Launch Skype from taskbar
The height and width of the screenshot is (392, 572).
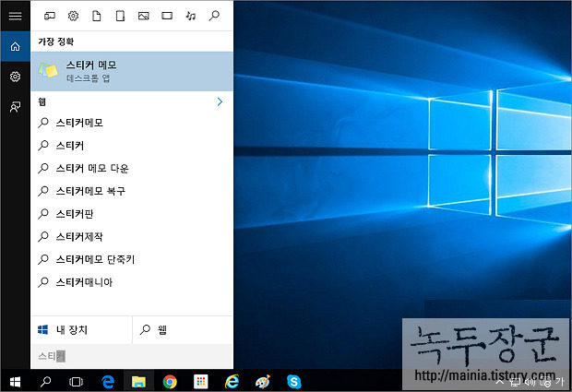pyautogui.click(x=294, y=382)
